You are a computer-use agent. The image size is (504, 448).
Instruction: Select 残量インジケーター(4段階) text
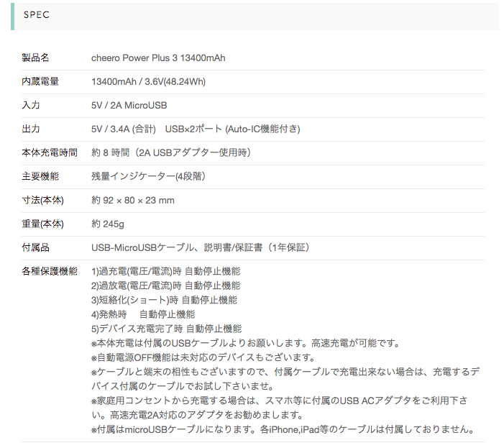tap(148, 176)
